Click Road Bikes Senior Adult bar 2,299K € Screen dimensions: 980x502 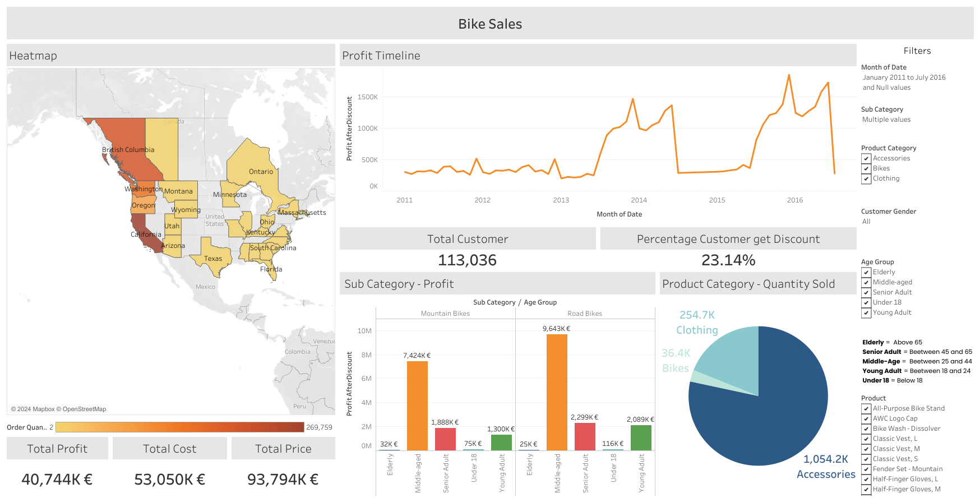coord(585,436)
